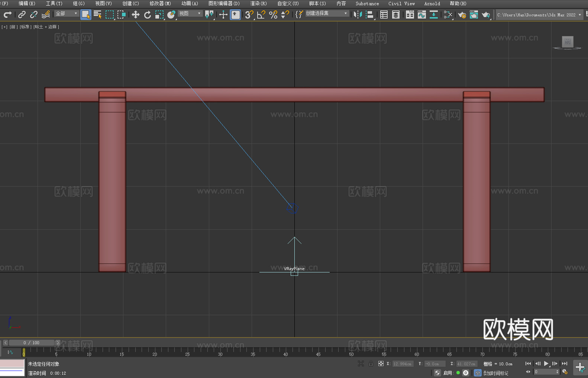This screenshot has width=588, height=378.
Task: Click the Isolate Selection toggle icon
Action: coord(361,364)
